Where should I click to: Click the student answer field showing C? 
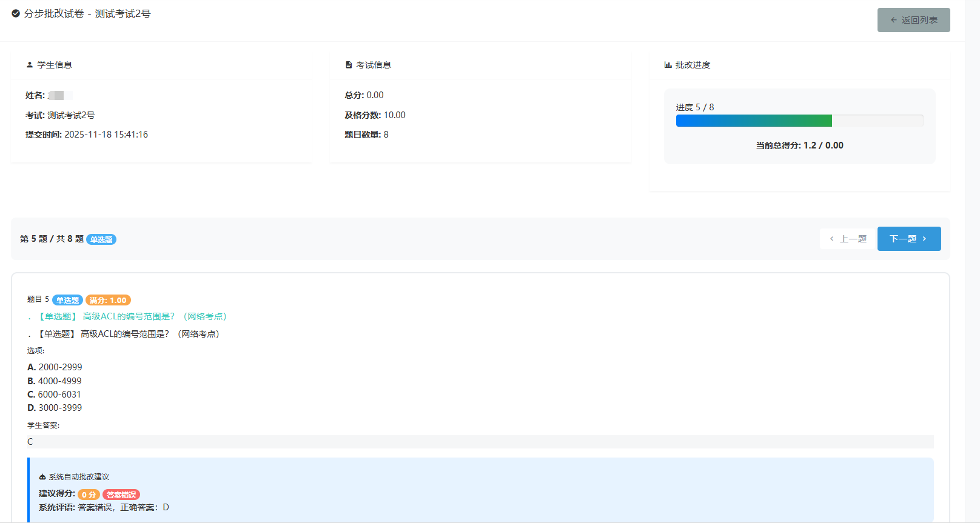480,442
